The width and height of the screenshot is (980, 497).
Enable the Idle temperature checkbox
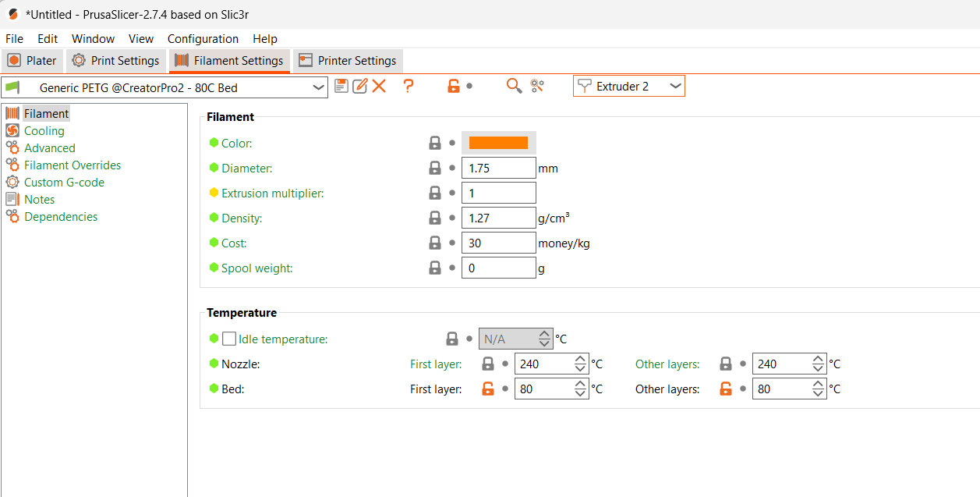pos(229,339)
